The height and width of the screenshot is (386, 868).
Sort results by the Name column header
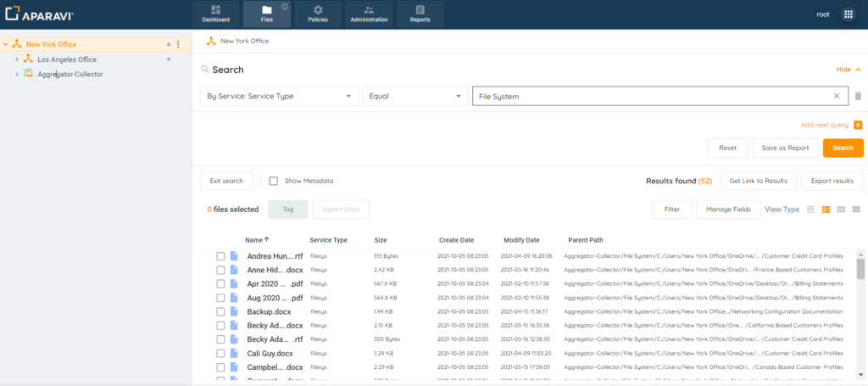click(x=256, y=240)
